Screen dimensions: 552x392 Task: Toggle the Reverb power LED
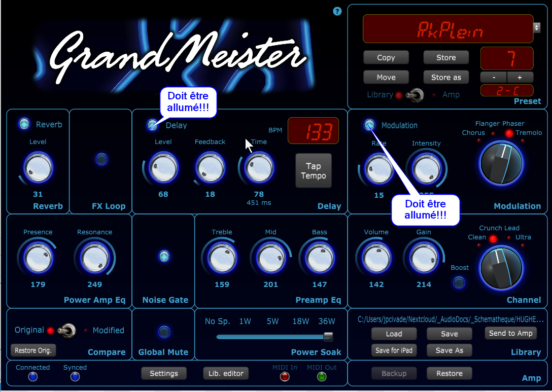24,124
